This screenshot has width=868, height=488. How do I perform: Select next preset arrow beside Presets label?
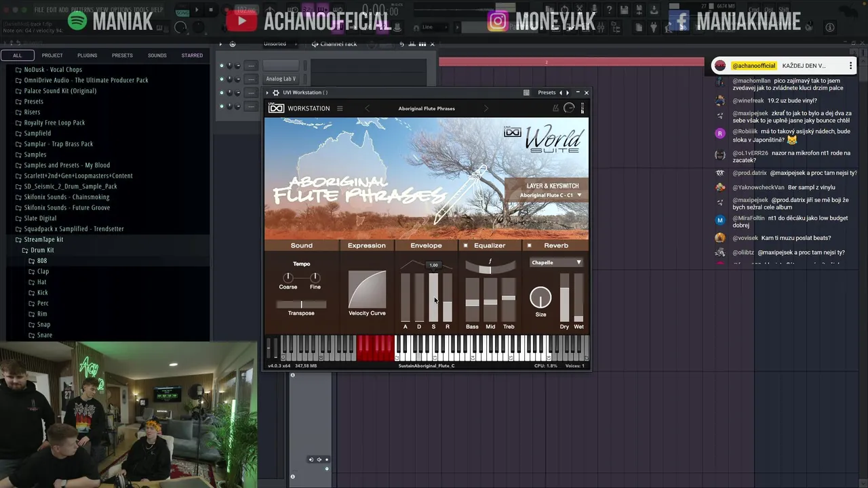click(568, 92)
